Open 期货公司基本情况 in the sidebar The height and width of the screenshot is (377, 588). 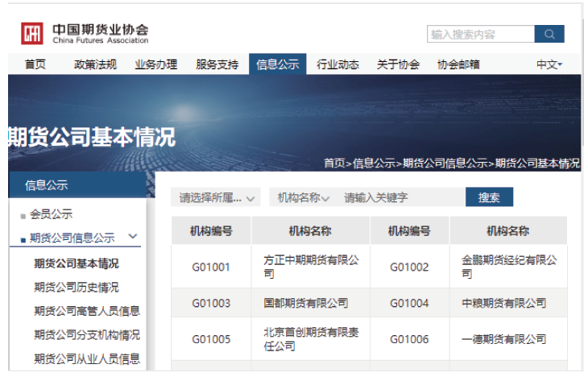point(77,263)
